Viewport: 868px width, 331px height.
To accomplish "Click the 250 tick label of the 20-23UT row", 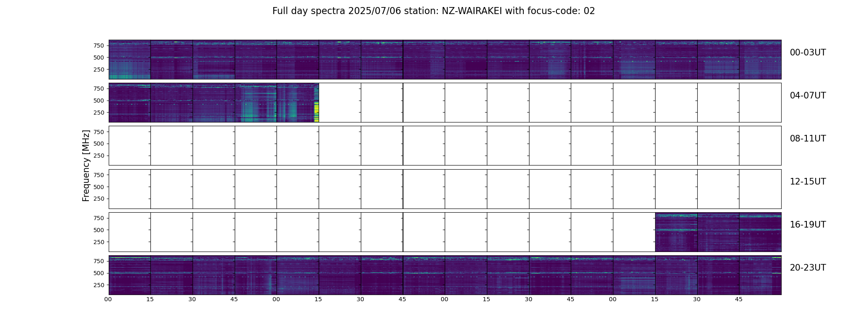I will pos(99,285).
